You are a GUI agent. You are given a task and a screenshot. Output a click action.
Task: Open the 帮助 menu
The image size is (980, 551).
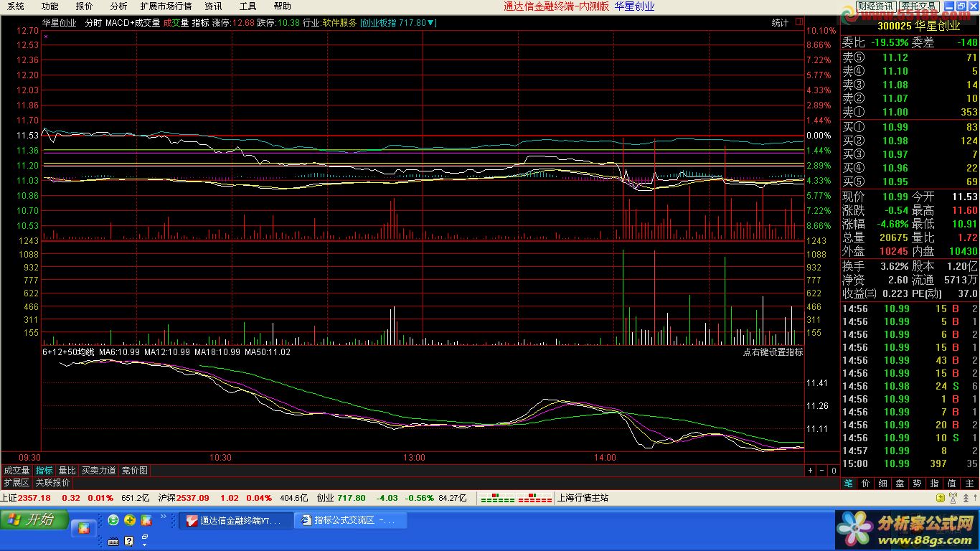click(x=283, y=6)
